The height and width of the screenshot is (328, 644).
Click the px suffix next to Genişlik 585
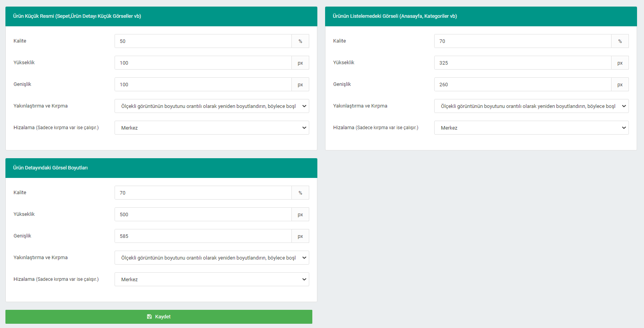(x=300, y=236)
